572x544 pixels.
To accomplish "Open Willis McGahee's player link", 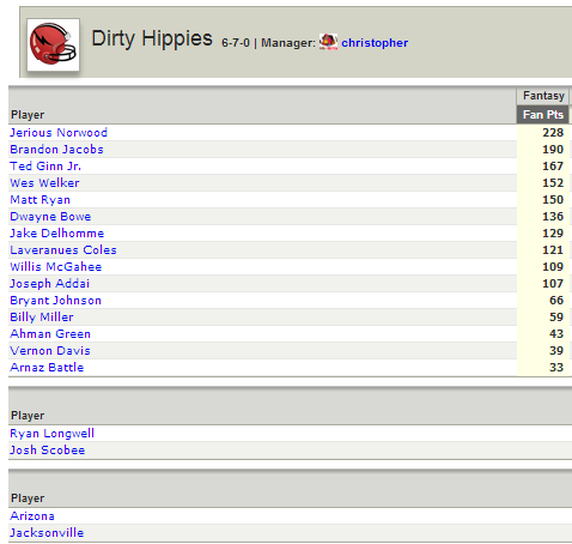I will pos(56,267).
